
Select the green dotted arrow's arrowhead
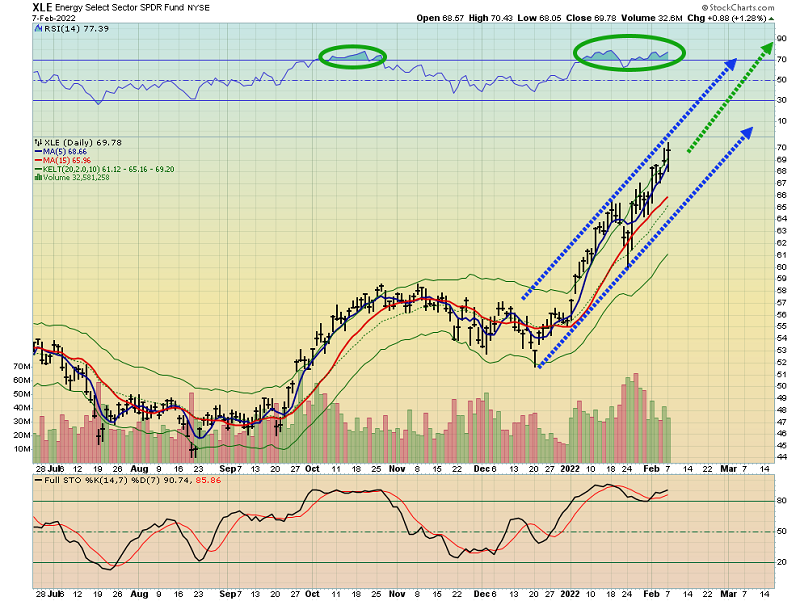[765, 48]
